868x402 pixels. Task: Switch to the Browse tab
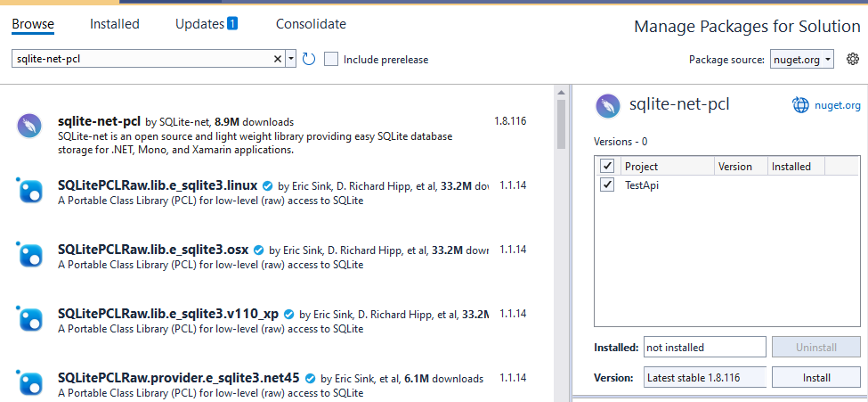33,24
